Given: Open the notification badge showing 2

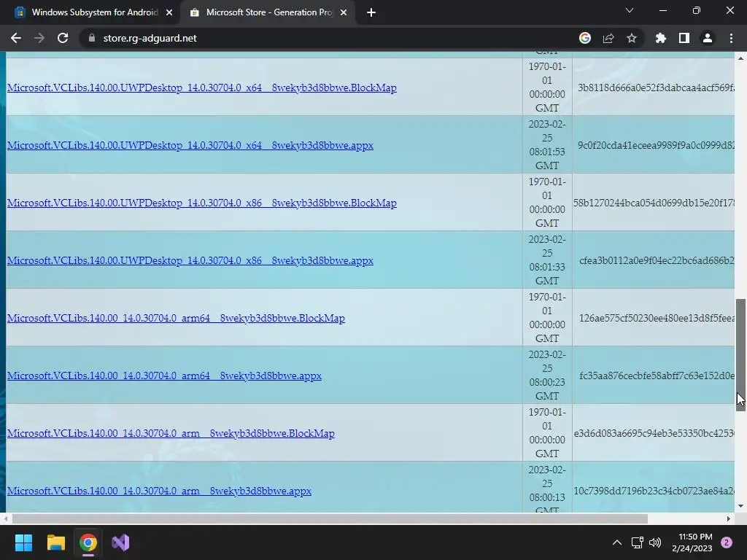Looking at the screenshot, I should coord(727,542).
